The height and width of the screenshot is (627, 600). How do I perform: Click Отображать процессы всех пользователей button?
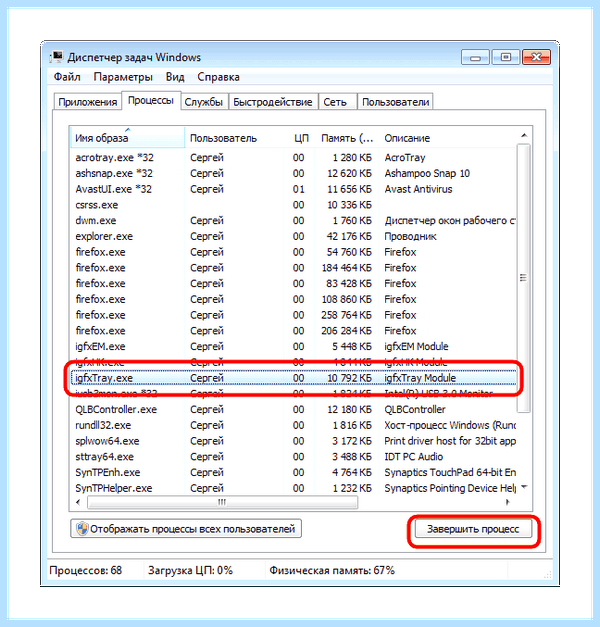[x=186, y=529]
